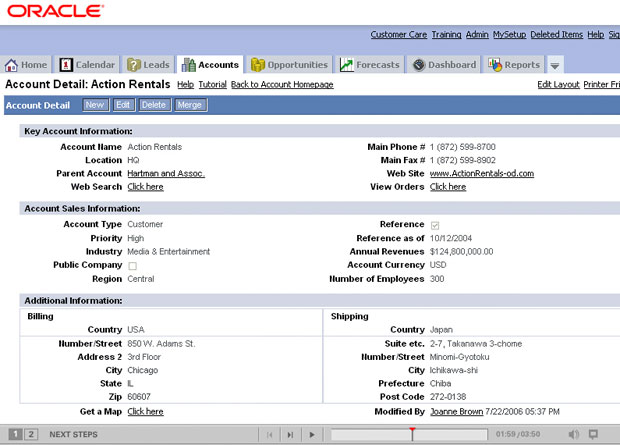The width and height of the screenshot is (620, 445).
Task: Open the Edit Layout link
Action: pyautogui.click(x=558, y=85)
